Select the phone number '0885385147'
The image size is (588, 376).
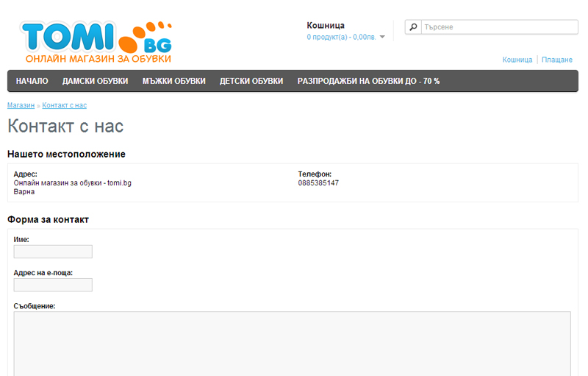(318, 183)
